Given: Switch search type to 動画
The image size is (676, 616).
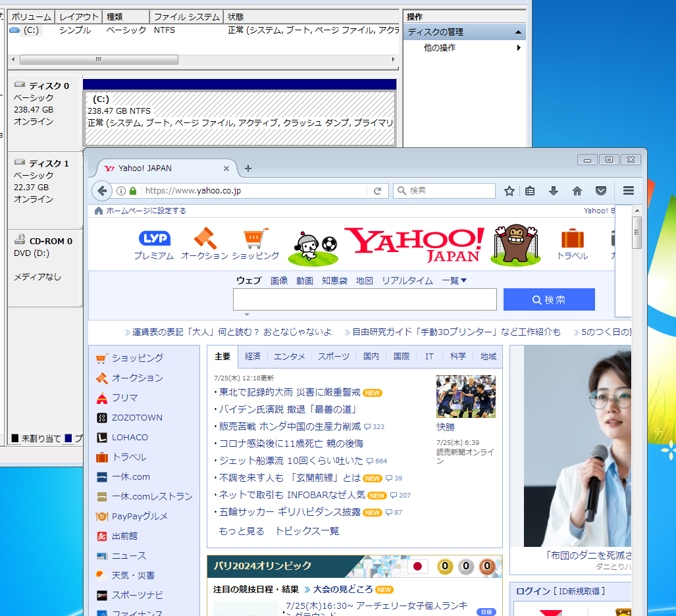Looking at the screenshot, I should coord(304,280).
